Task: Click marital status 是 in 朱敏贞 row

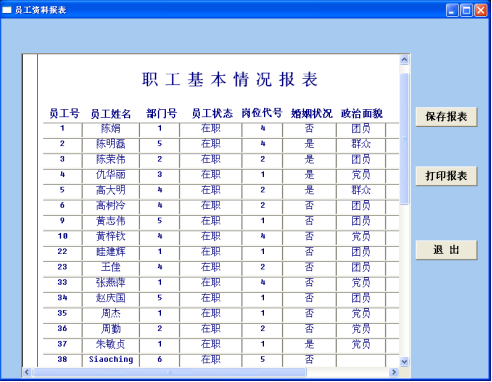Action: click(x=309, y=344)
